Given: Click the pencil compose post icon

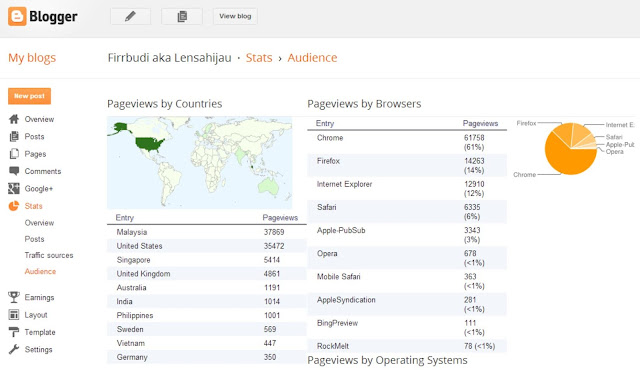Looking at the screenshot, I should (130, 16).
